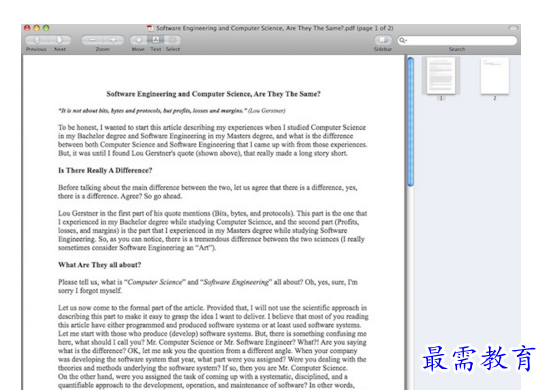Click the vertical scrollbar thumb

[x=410, y=122]
